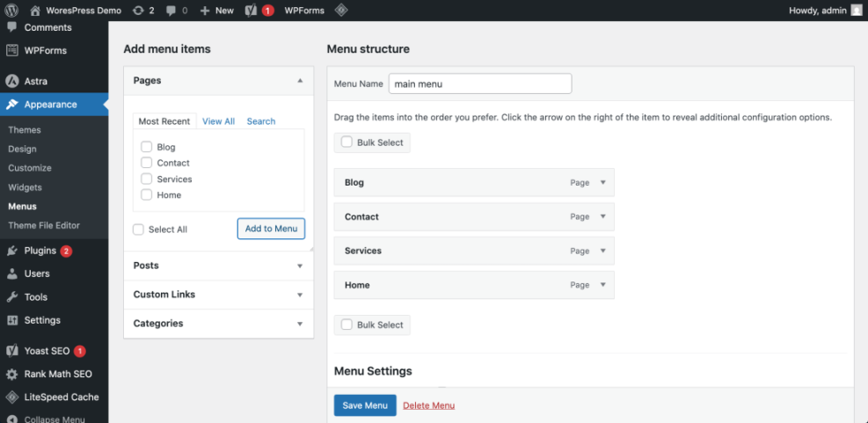Switch to the Search tab
This screenshot has width=868, height=423.
(x=261, y=121)
